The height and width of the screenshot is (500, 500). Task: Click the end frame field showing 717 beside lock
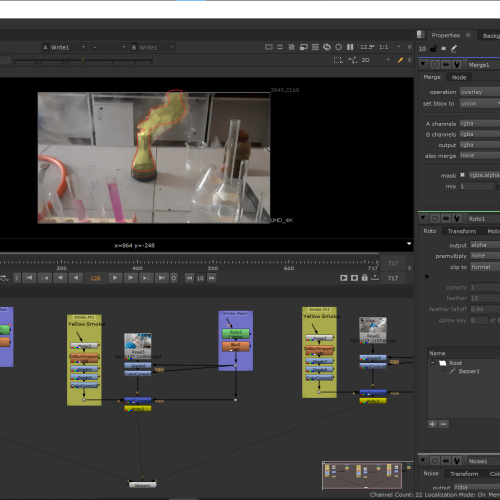(393, 278)
